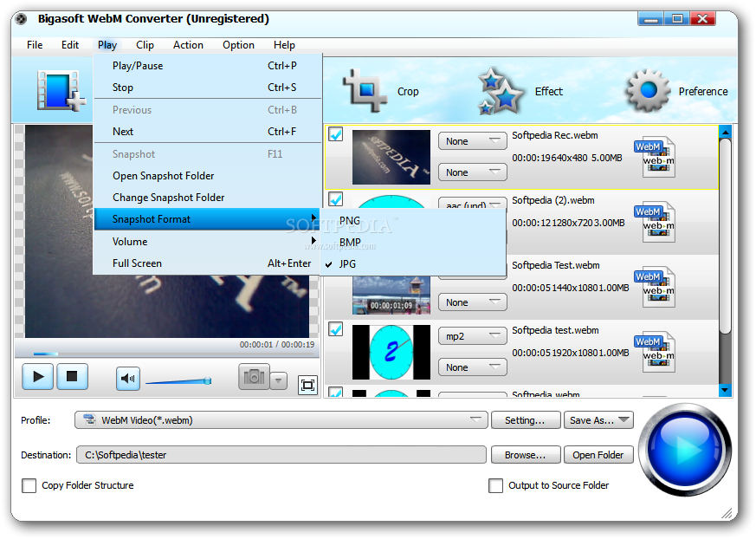Screen dimensions: 756x539
Task: Open the Edit menu
Action: pyautogui.click(x=70, y=45)
